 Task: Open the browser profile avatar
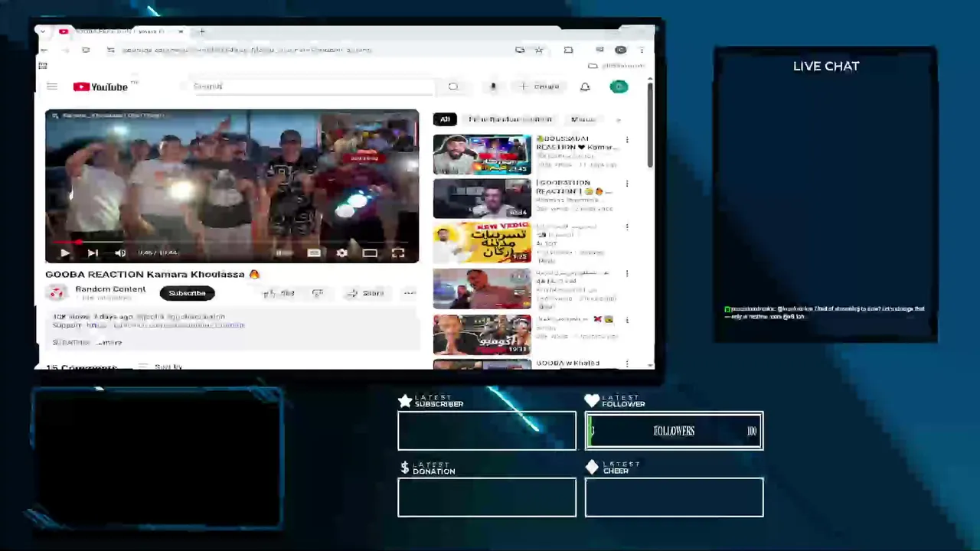point(621,50)
